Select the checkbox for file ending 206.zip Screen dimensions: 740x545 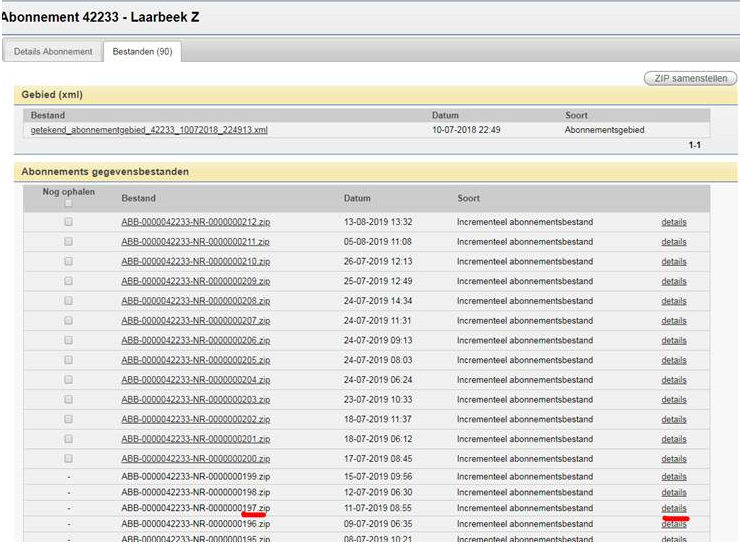pyautogui.click(x=68, y=340)
